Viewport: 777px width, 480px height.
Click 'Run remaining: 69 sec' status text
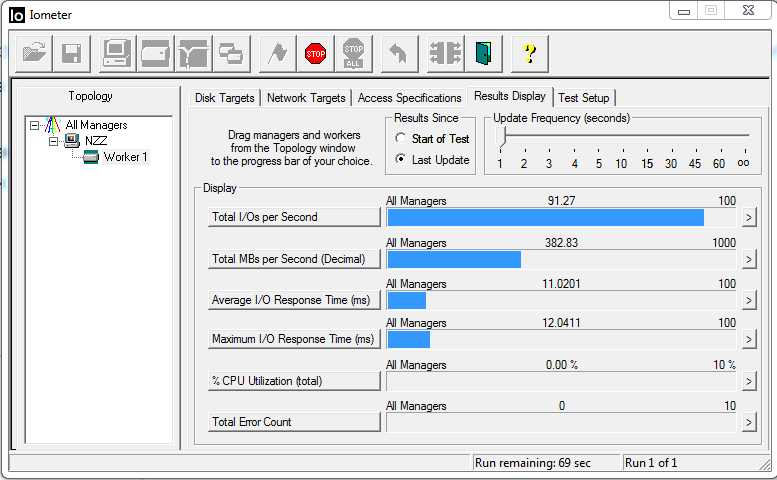533,463
